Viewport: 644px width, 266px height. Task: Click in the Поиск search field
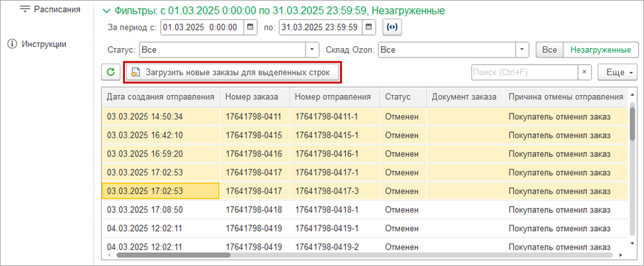[524, 72]
